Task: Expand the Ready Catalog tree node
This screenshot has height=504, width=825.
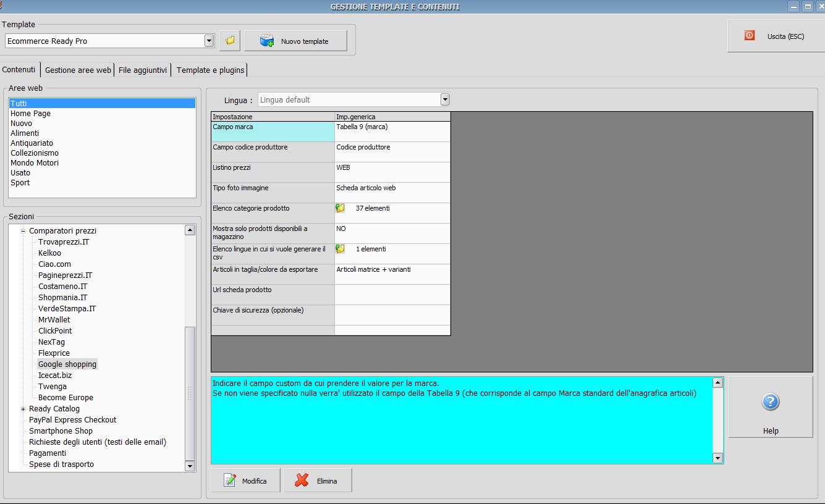Action: pyautogui.click(x=23, y=409)
